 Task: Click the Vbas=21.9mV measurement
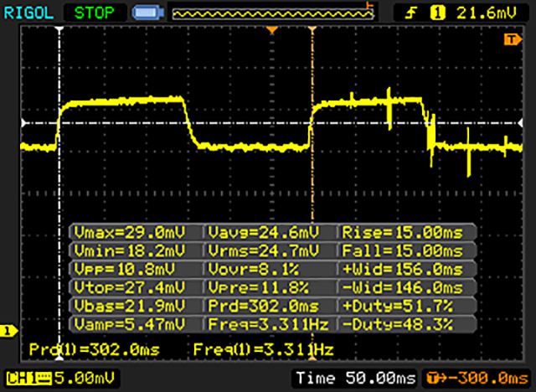tap(130, 306)
